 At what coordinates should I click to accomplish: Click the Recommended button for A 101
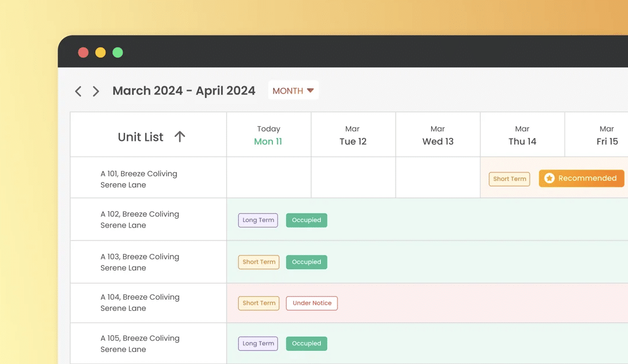click(581, 179)
